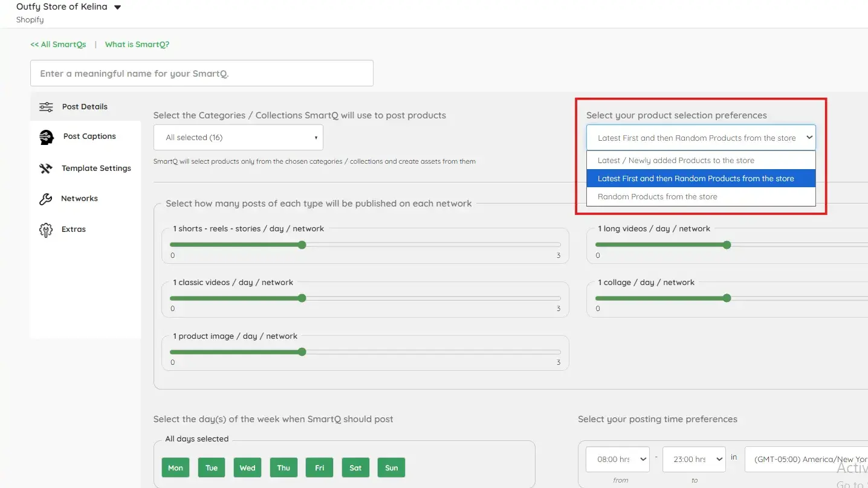Click the Extras gear icon
Image resolution: width=868 pixels, height=488 pixels.
[46, 230]
